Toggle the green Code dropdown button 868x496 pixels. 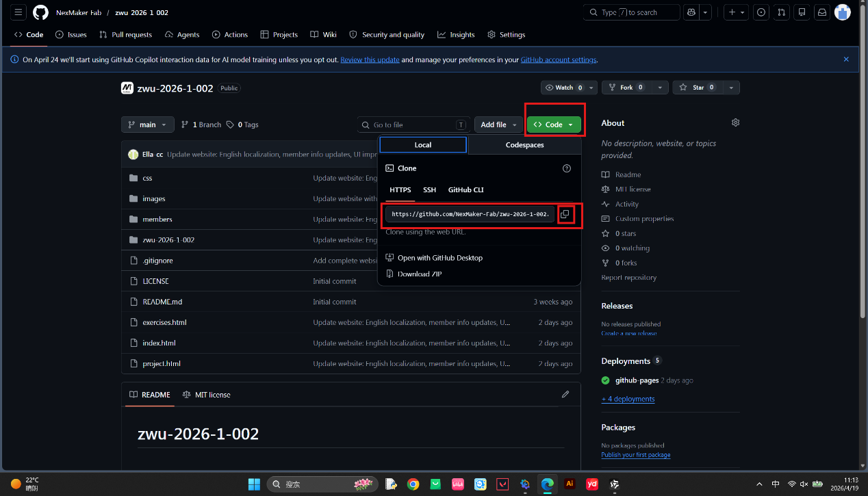554,125
